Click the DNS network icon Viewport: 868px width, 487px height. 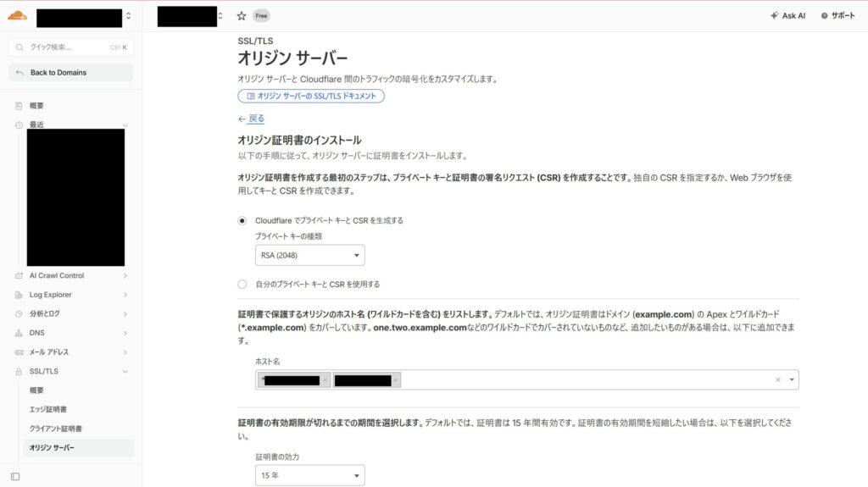[x=19, y=333]
